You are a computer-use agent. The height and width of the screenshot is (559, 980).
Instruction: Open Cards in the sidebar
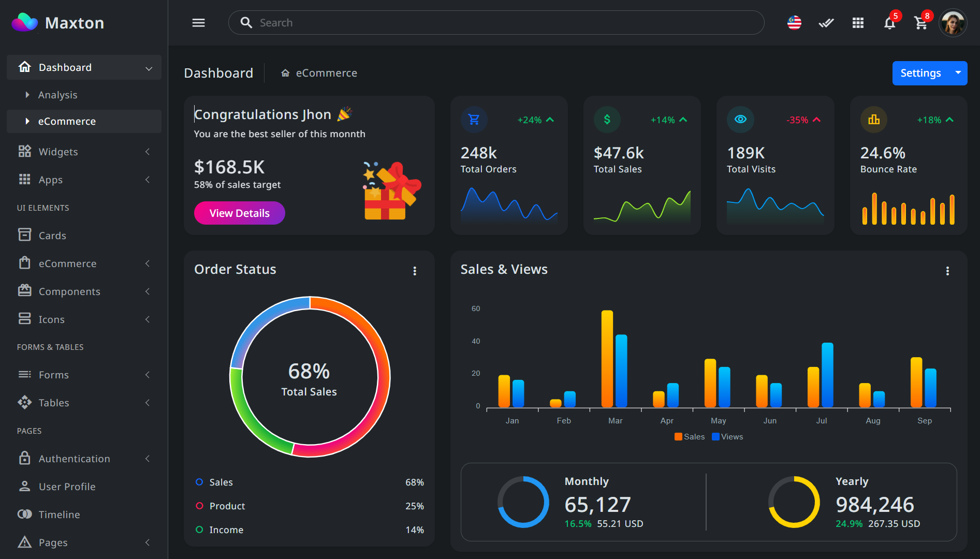pyautogui.click(x=52, y=236)
